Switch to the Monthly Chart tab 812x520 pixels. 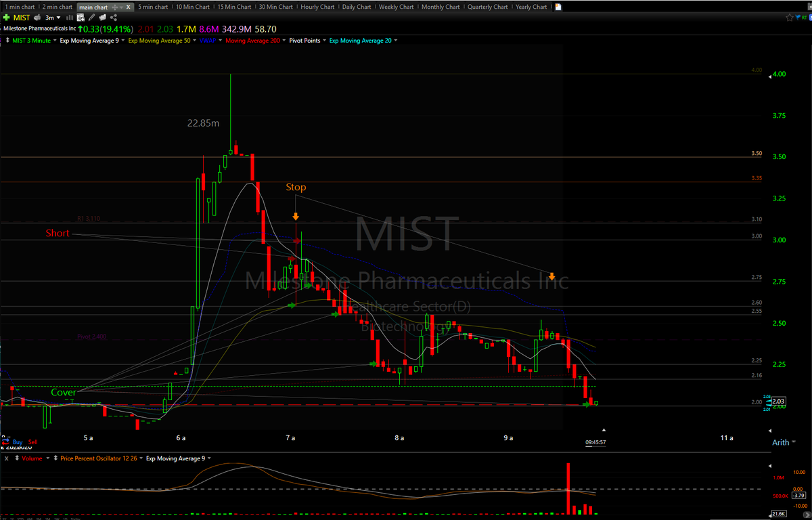(441, 7)
